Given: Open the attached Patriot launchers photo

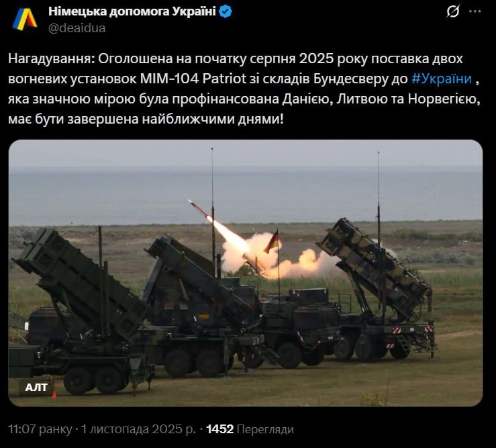Looking at the screenshot, I should (x=246, y=273).
